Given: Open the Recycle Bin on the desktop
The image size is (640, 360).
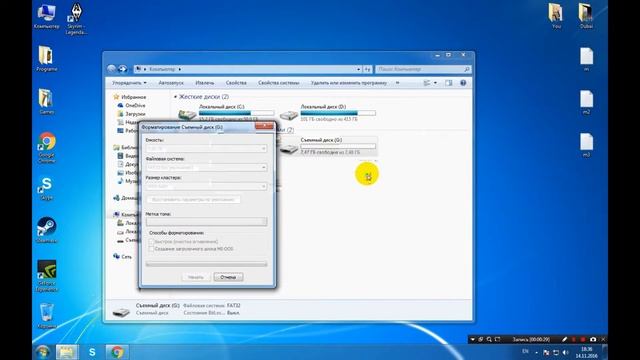Looking at the screenshot, I should point(46,316).
